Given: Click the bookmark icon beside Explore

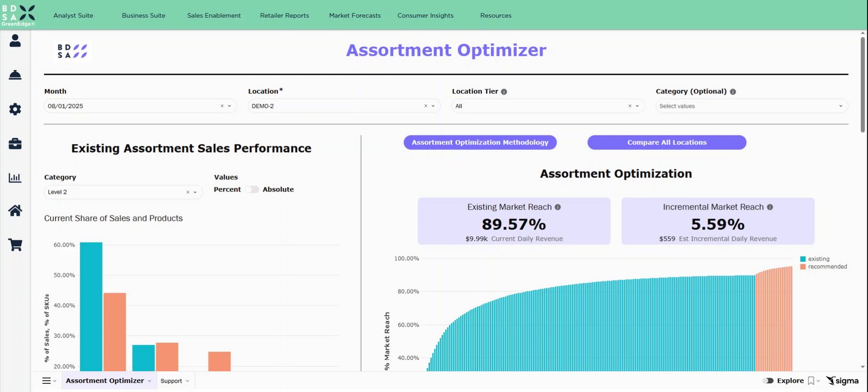Looking at the screenshot, I should click(x=811, y=381).
